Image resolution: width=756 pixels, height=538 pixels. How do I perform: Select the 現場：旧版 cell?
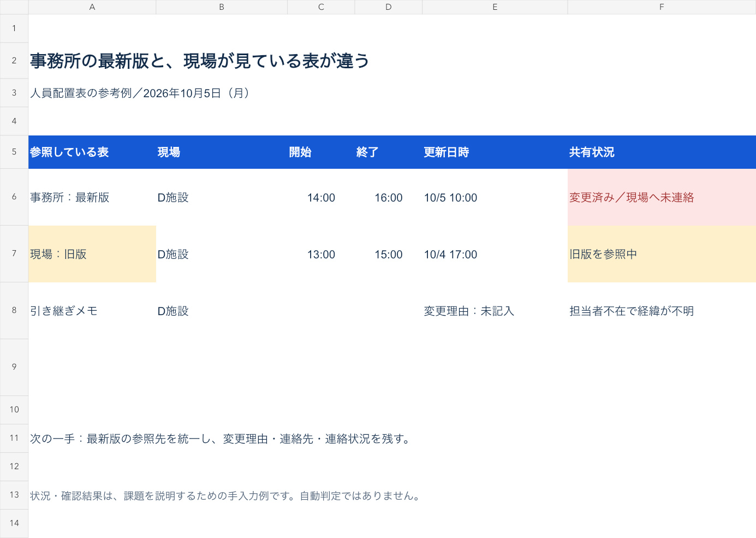92,254
